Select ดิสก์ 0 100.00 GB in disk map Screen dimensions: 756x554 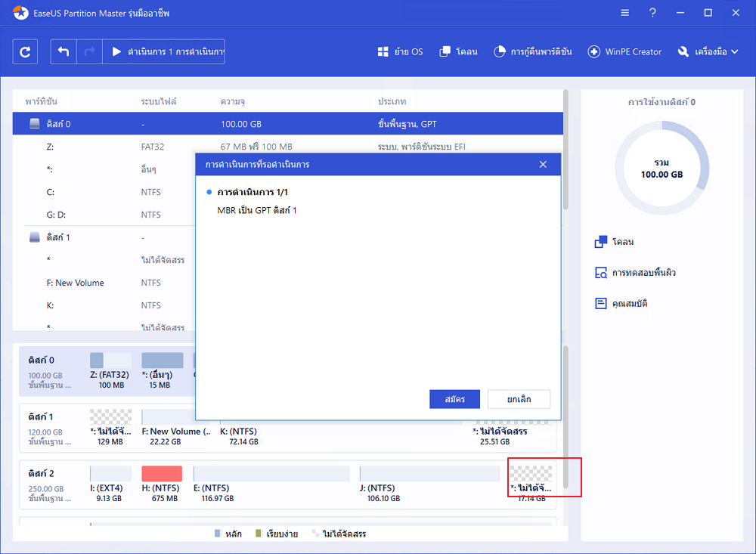(49, 372)
